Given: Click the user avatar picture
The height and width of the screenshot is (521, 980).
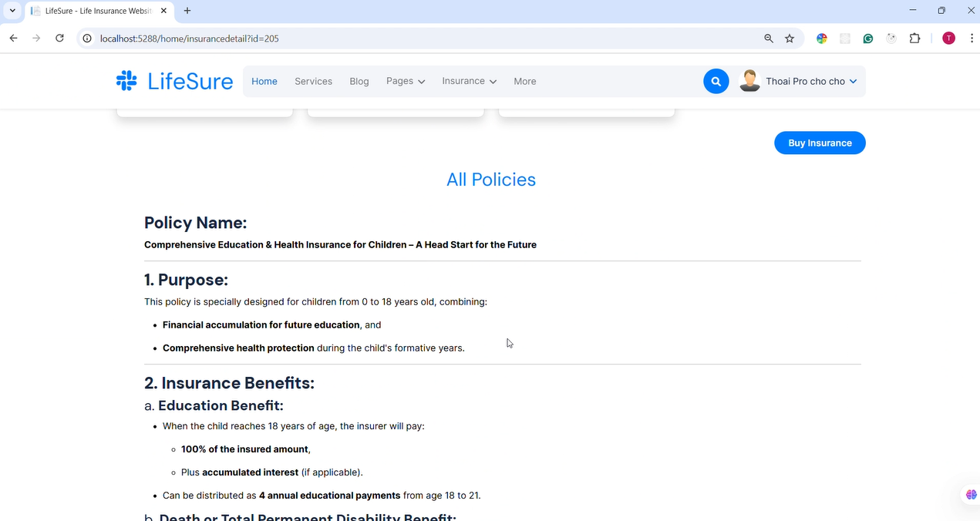Looking at the screenshot, I should [749, 81].
